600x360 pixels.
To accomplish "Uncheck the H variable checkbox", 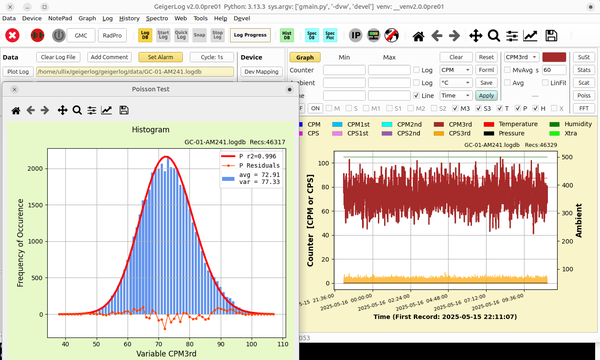I will click(535, 108).
